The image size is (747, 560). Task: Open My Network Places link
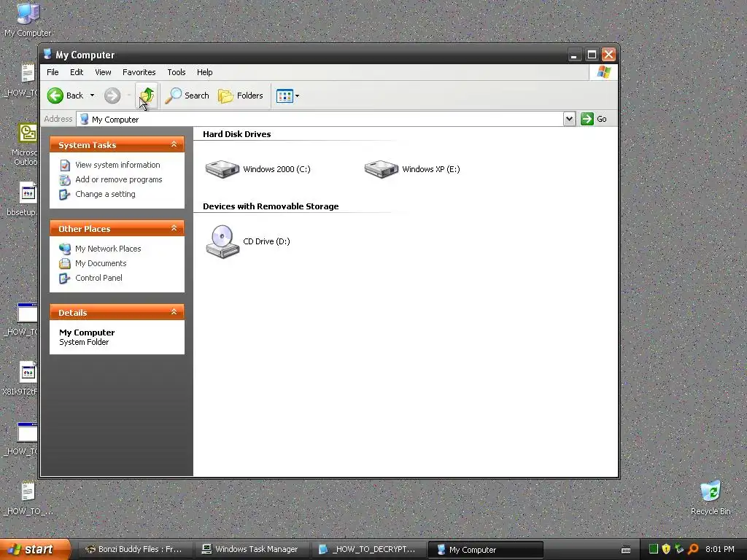tap(108, 249)
